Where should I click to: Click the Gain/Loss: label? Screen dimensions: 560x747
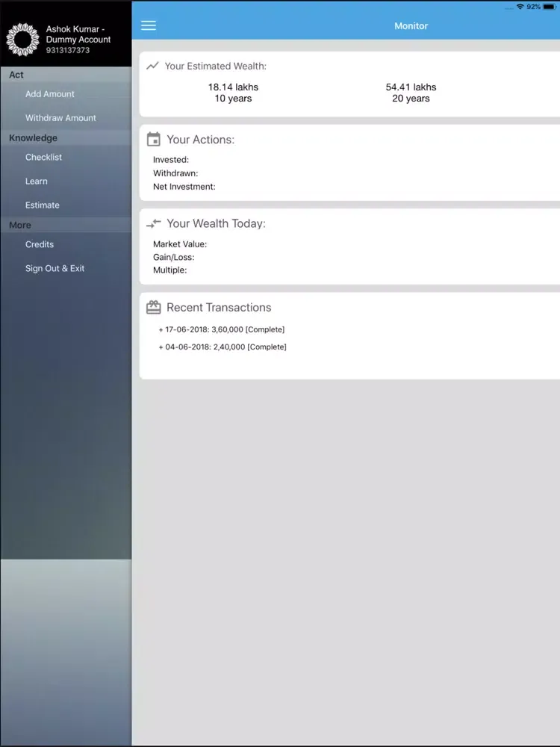click(174, 257)
